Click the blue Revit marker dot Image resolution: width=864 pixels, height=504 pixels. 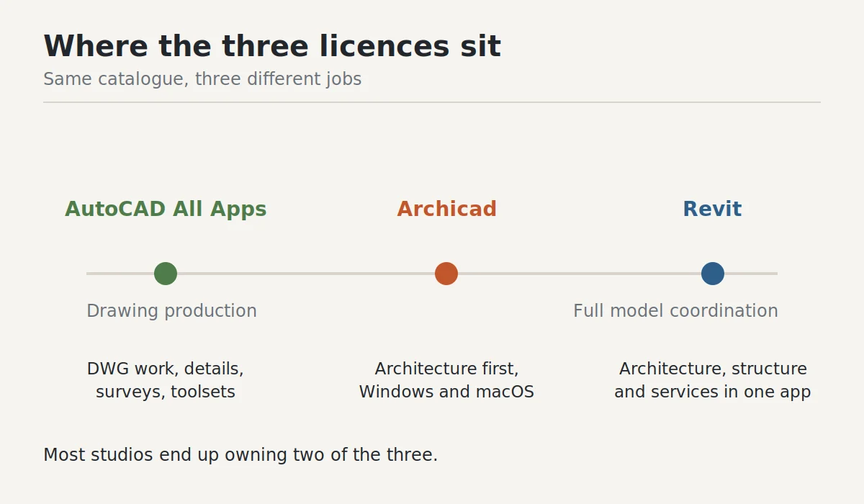pyautogui.click(x=713, y=274)
